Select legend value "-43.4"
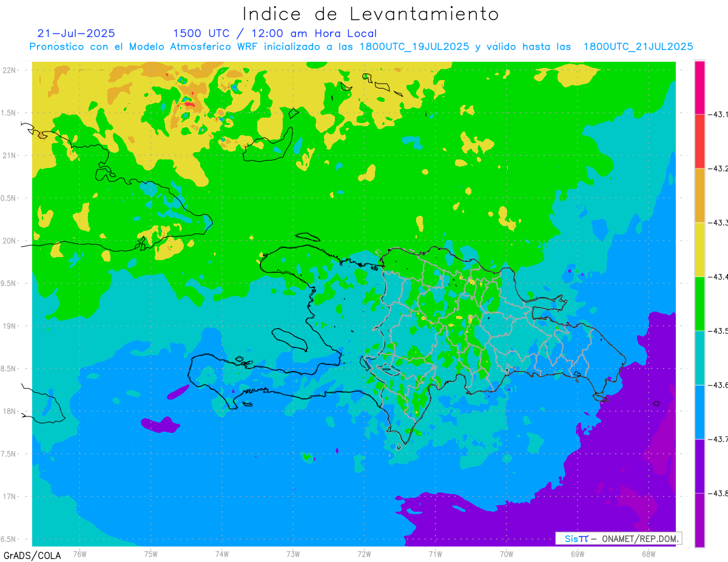Screen dimensions: 728x562 718,276
